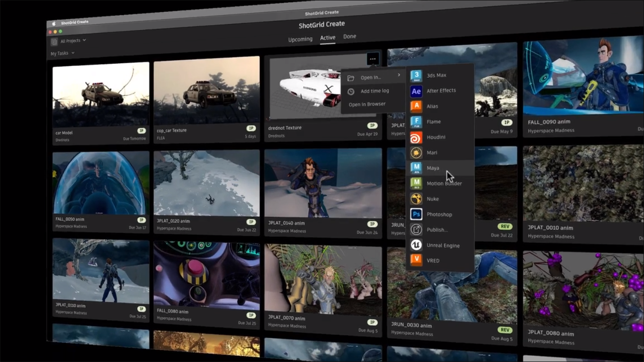Viewport: 644px width, 362px height.
Task: Click IP status badge on JPLAT_0140 anim
Action: pyautogui.click(x=372, y=224)
